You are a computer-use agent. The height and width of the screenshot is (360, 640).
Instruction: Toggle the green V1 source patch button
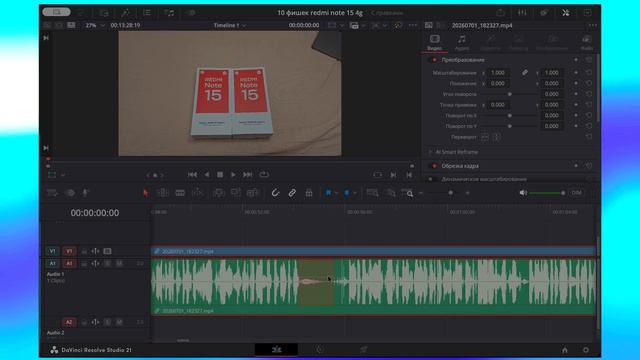(x=52, y=251)
